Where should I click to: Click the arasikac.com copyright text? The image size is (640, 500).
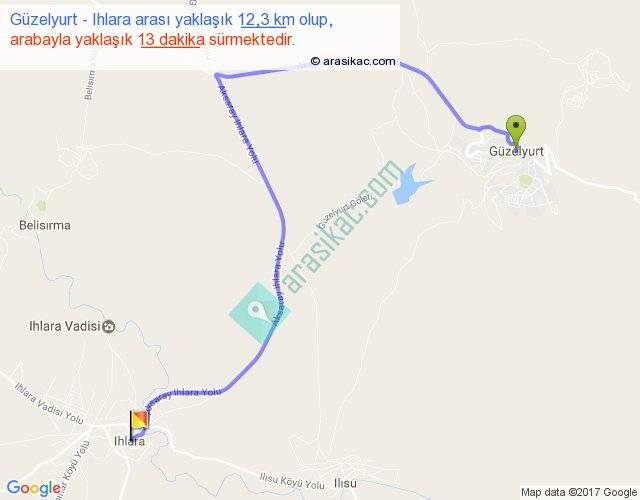[x=353, y=61]
